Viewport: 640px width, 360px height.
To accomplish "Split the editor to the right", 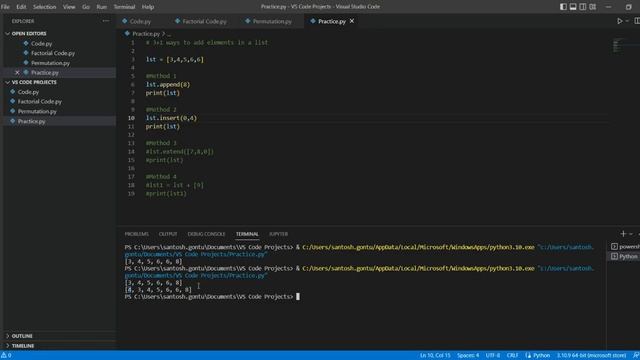I will coord(637,21).
